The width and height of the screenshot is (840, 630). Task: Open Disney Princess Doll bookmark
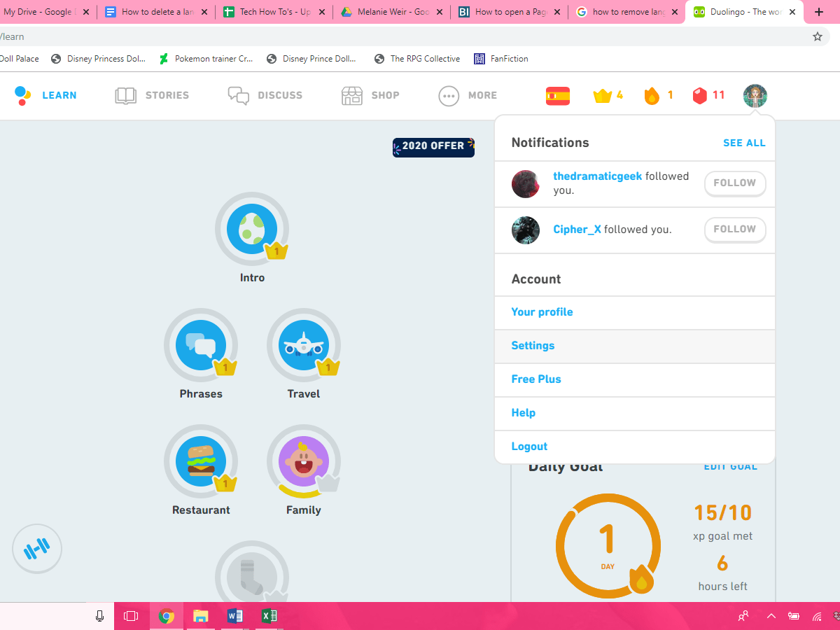coord(98,59)
